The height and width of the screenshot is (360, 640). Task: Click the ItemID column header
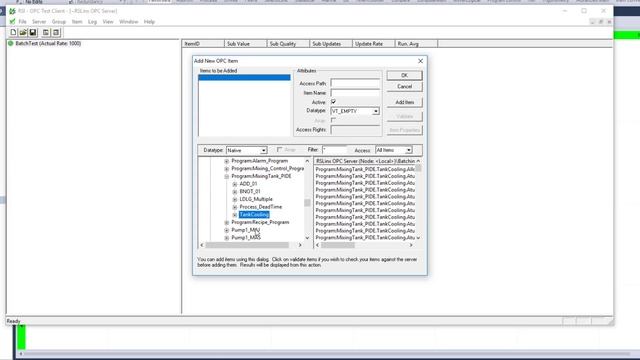(x=203, y=44)
